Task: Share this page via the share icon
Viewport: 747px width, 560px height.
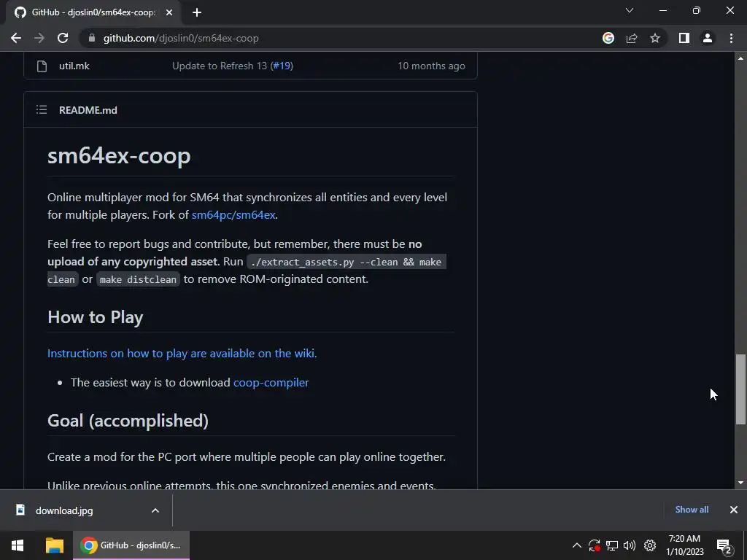Action: [x=632, y=38]
